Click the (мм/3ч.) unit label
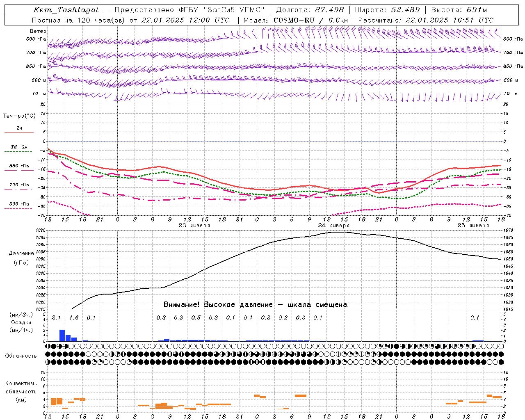Screen dimensions: 525x420 coord(21,315)
